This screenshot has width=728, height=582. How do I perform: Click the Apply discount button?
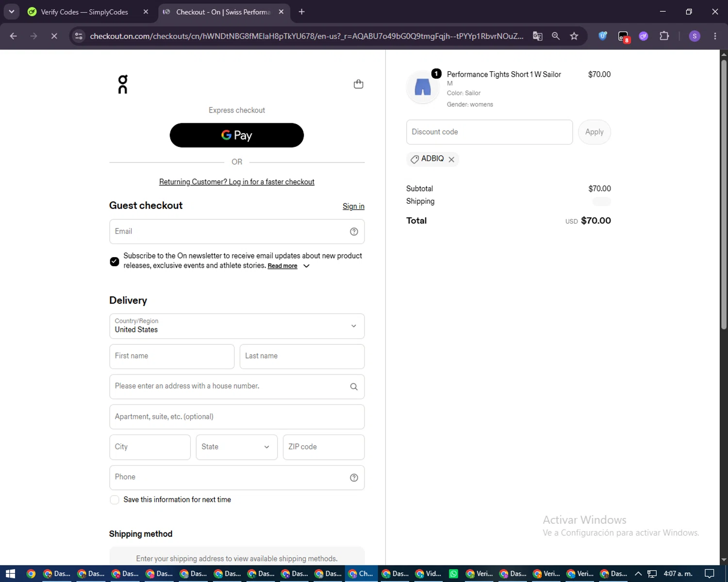coord(595,132)
